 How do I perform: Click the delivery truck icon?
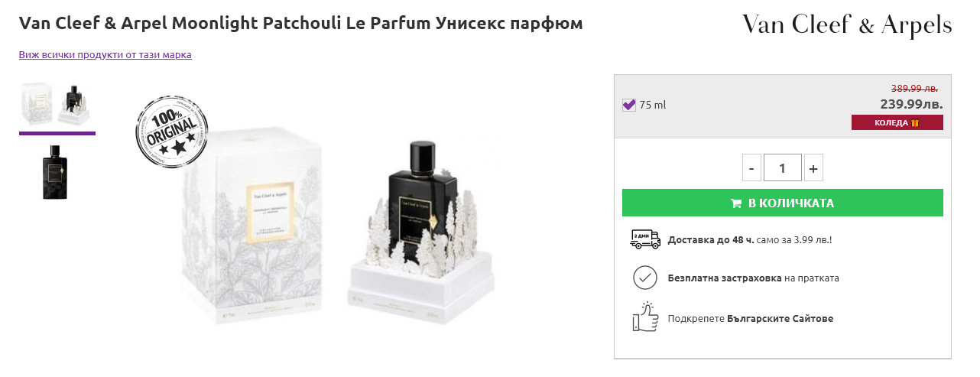coord(645,239)
